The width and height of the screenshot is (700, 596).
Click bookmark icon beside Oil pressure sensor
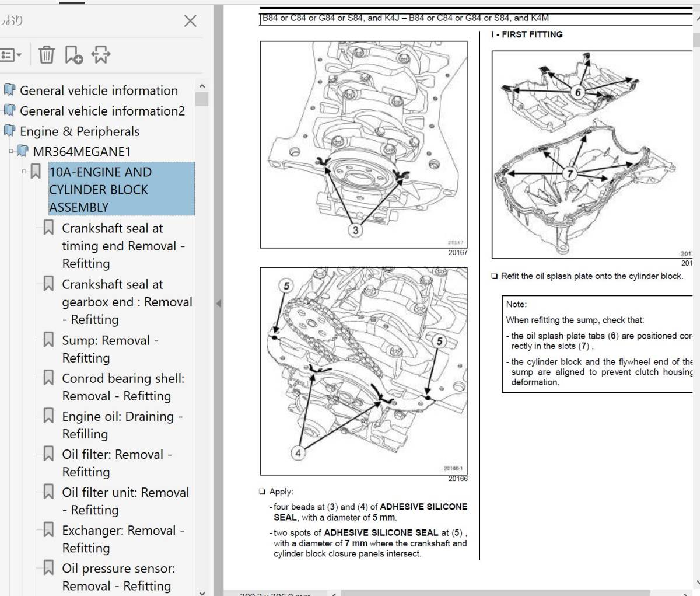(x=49, y=567)
